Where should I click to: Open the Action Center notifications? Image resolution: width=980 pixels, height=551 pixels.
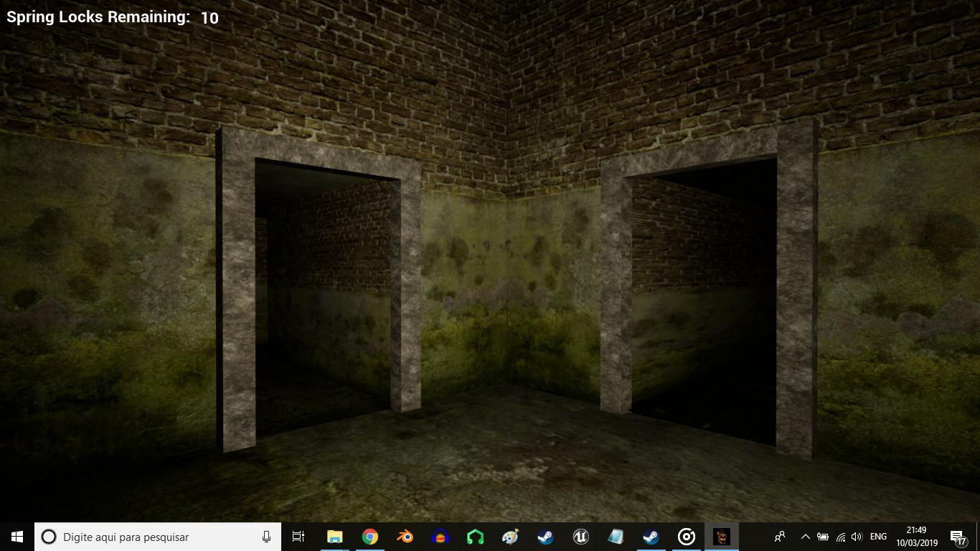[958, 537]
